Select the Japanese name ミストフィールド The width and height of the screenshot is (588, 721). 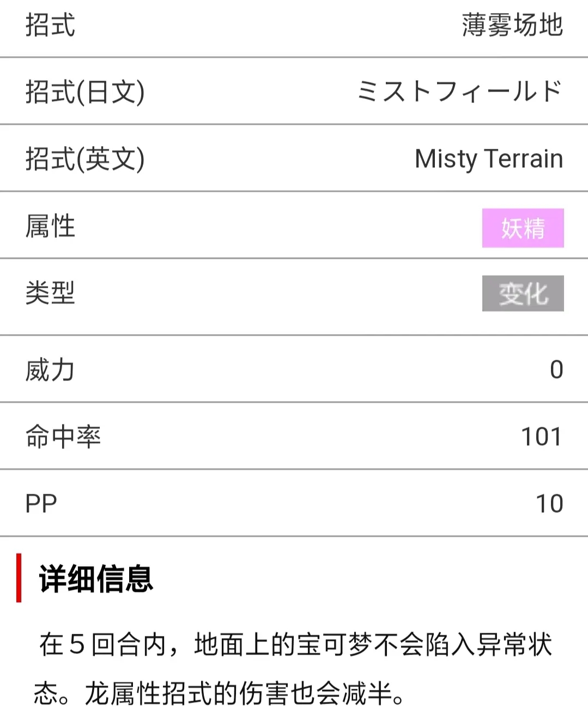(459, 91)
